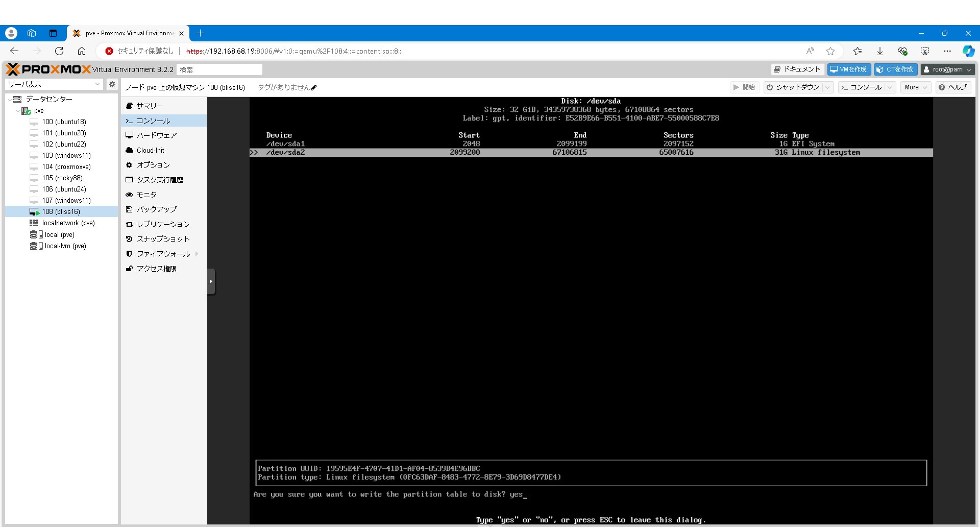Click the コンソール toolbar button

tap(862, 87)
